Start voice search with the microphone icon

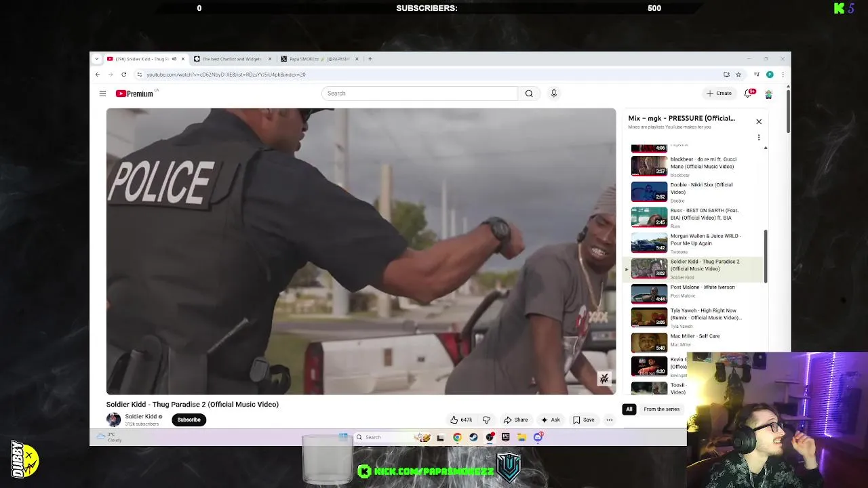[553, 94]
